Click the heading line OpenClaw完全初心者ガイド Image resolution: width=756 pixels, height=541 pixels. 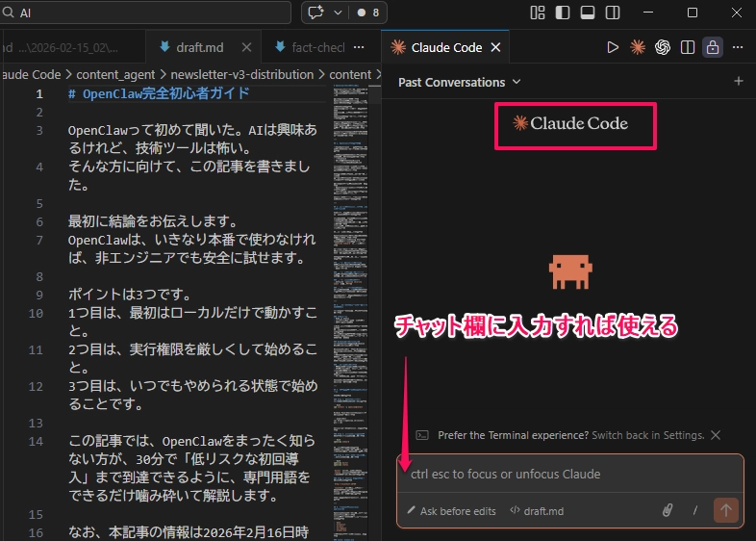click(x=159, y=93)
